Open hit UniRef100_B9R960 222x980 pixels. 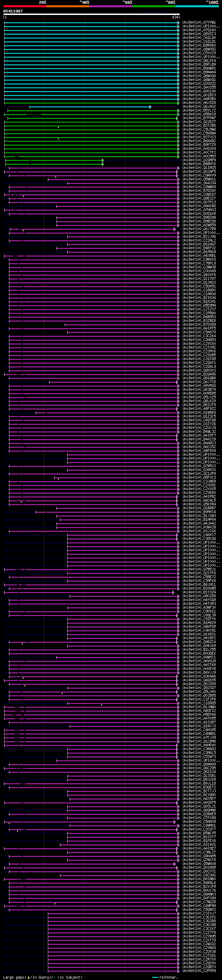pyautogui.click(x=199, y=45)
